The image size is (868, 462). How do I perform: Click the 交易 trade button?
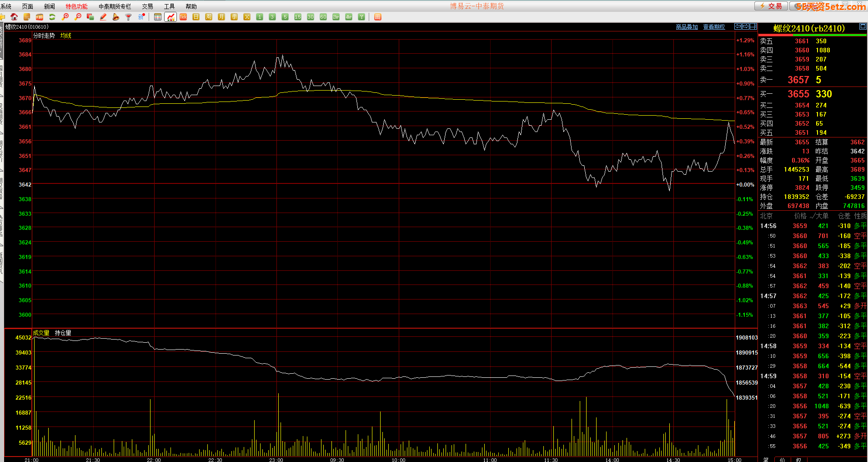click(771, 6)
